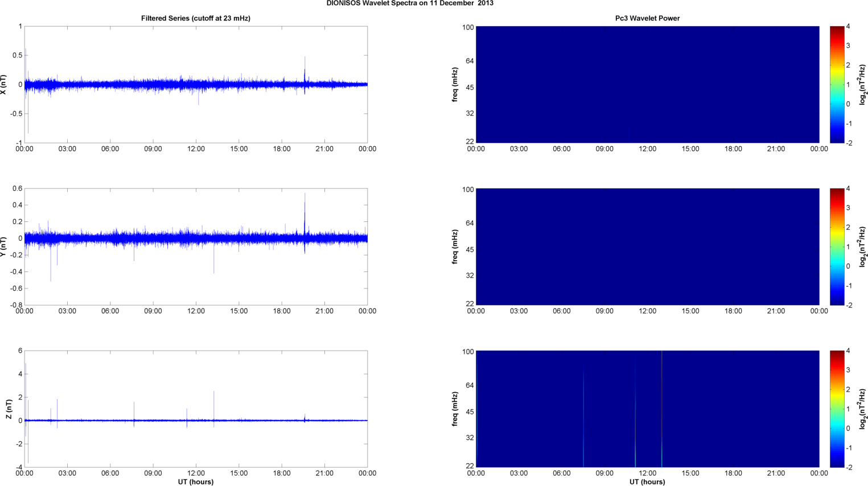This screenshot has width=868, height=486.
Task: Click the freq (mHz) label of middle spectrum
Action: point(455,246)
